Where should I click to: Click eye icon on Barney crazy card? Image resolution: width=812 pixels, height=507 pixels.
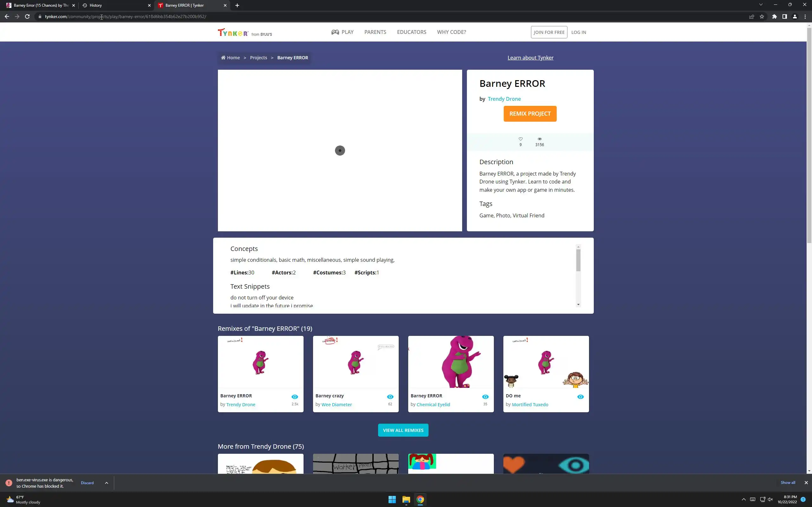[390, 397]
